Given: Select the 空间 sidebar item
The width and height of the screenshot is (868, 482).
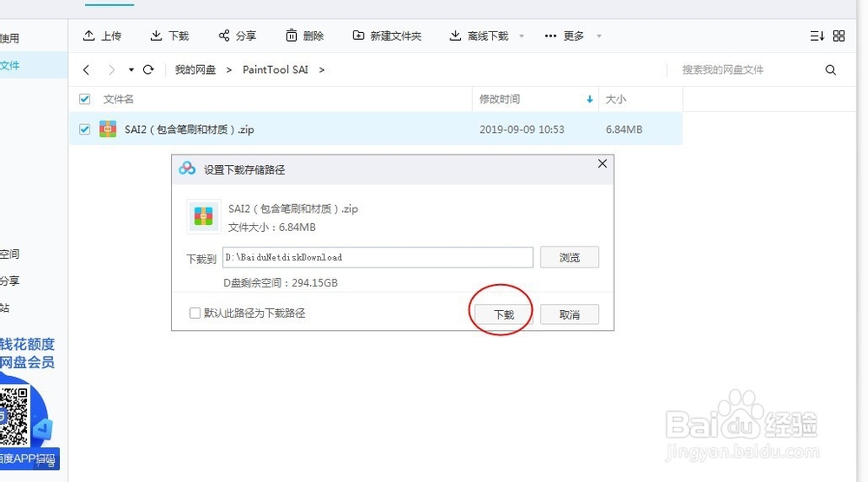Looking at the screenshot, I should [x=10, y=254].
